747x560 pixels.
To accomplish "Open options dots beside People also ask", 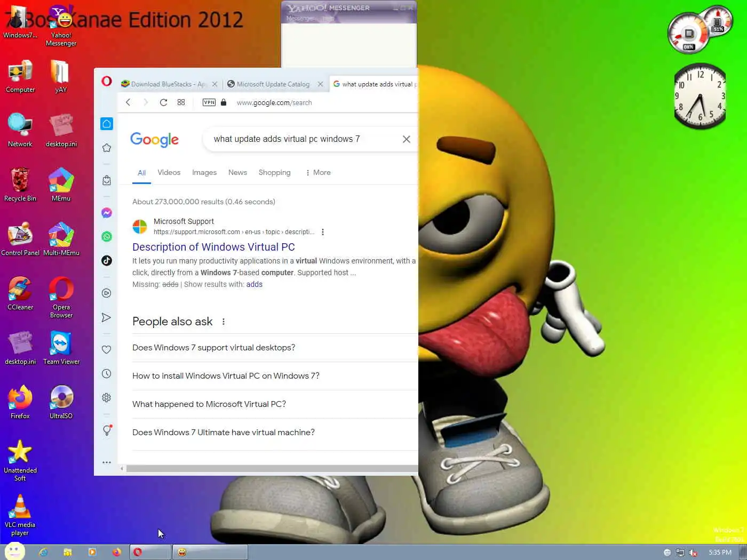I will pos(224,322).
